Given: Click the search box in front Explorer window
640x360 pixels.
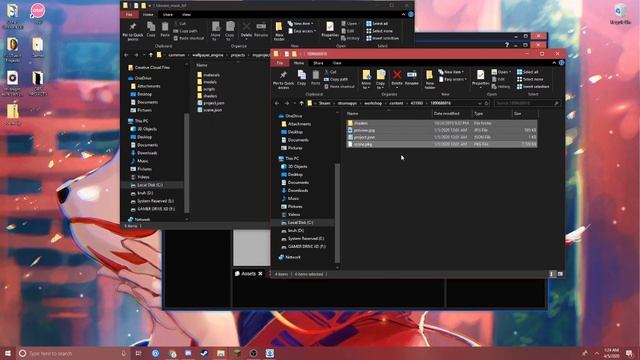Looking at the screenshot, I should 527,103.
